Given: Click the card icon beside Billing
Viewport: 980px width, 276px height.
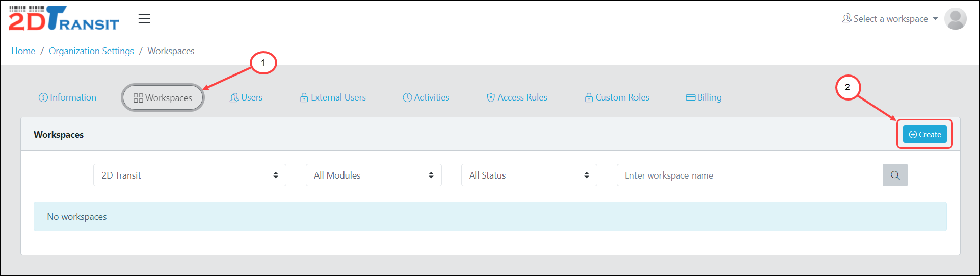Looking at the screenshot, I should (x=691, y=97).
